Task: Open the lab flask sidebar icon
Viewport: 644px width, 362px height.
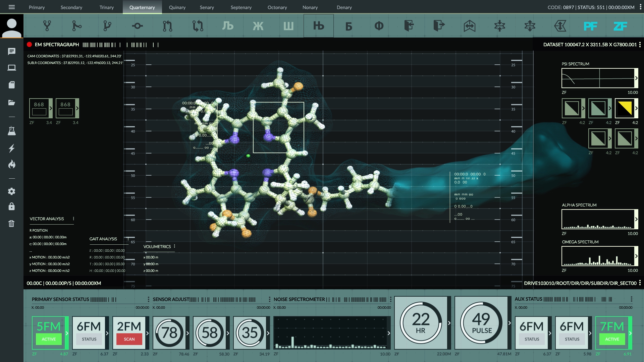Action: (12, 131)
